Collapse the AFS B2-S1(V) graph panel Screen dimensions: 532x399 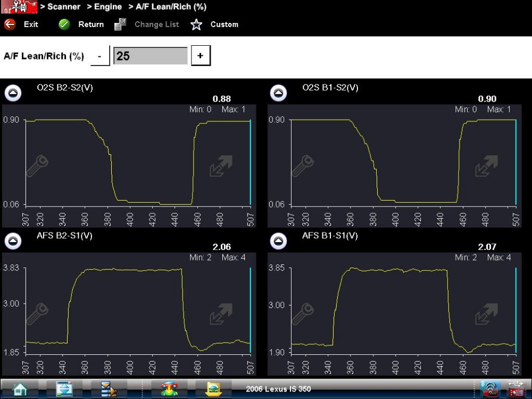13,241
